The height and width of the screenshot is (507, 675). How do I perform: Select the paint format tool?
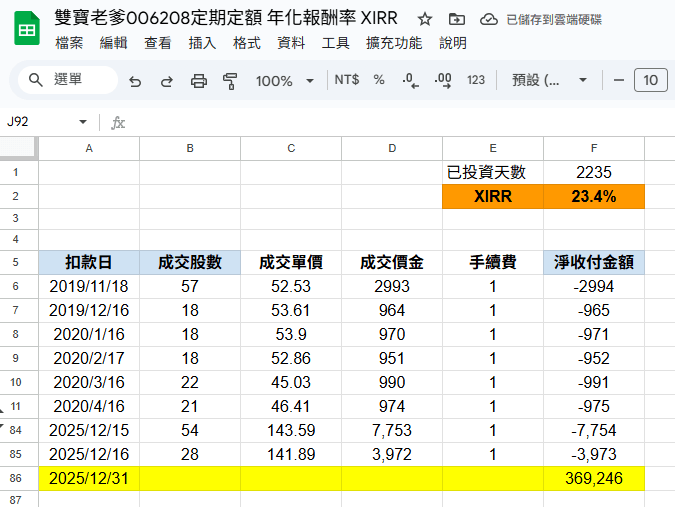coord(230,81)
